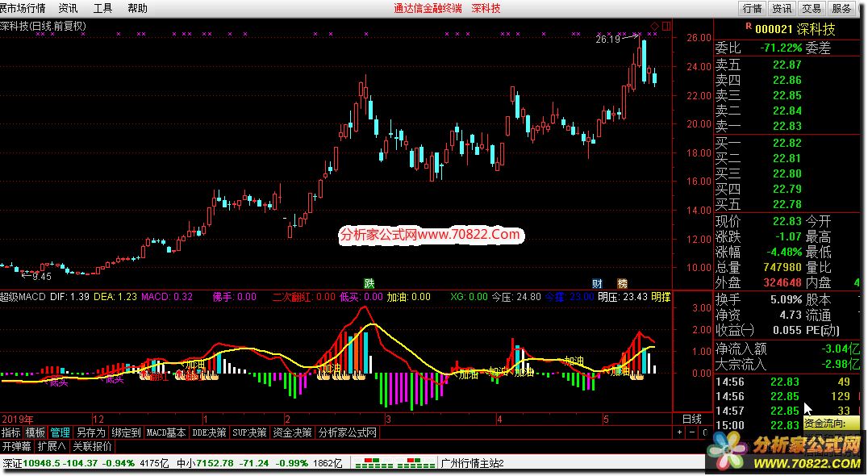Click the 榜 marker on the chart
Viewport: 868px width, 476px height.
click(x=622, y=283)
